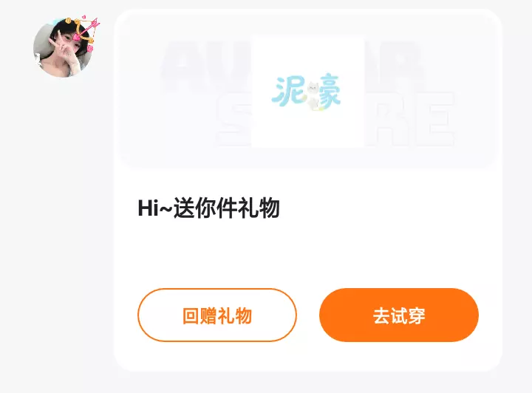
Task: Click the Hi~送你件礼物 message title
Action: click(x=208, y=208)
